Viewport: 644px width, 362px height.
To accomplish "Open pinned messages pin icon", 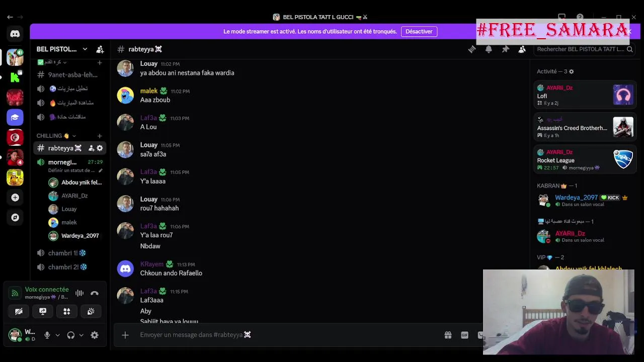I will click(x=505, y=49).
